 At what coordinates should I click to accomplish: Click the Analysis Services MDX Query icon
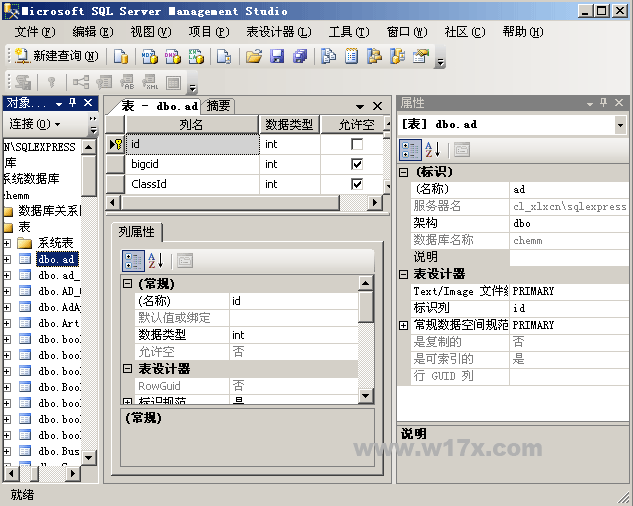tap(149, 56)
